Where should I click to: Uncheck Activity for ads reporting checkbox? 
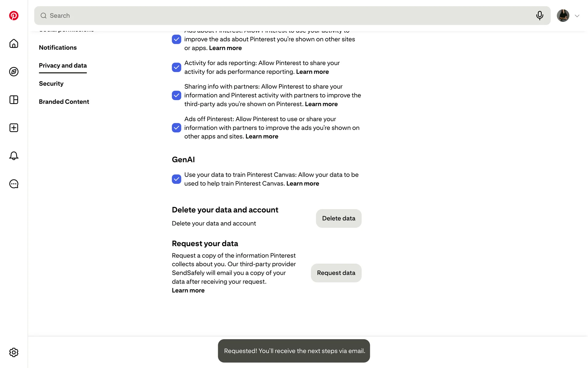point(176,67)
